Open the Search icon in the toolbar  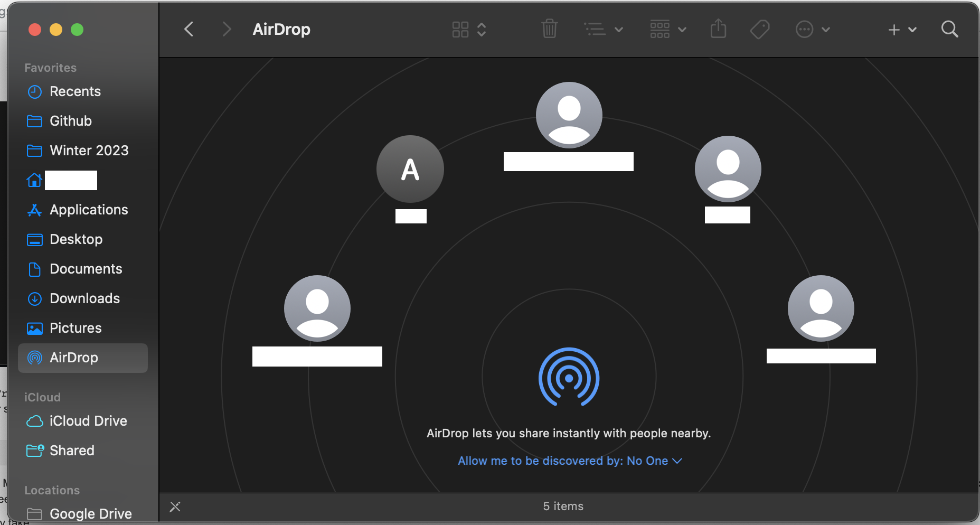(949, 29)
